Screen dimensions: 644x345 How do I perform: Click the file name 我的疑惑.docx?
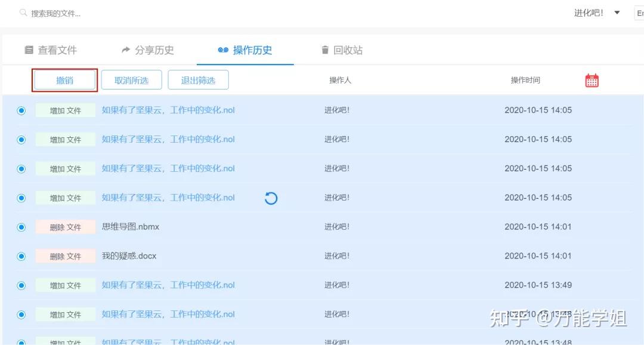(x=129, y=256)
